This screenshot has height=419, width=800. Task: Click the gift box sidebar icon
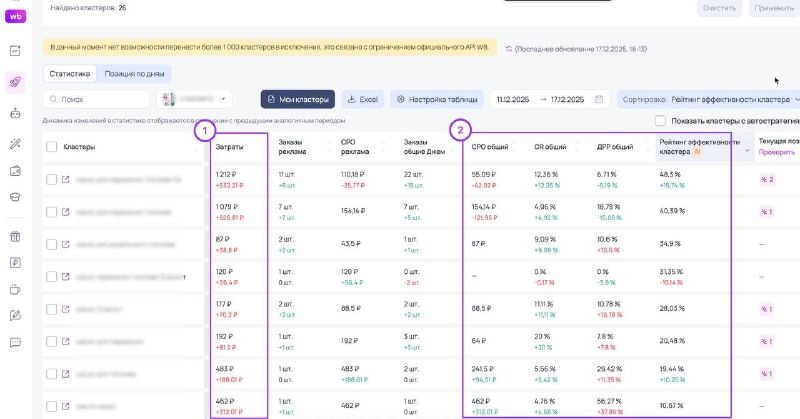[15, 237]
